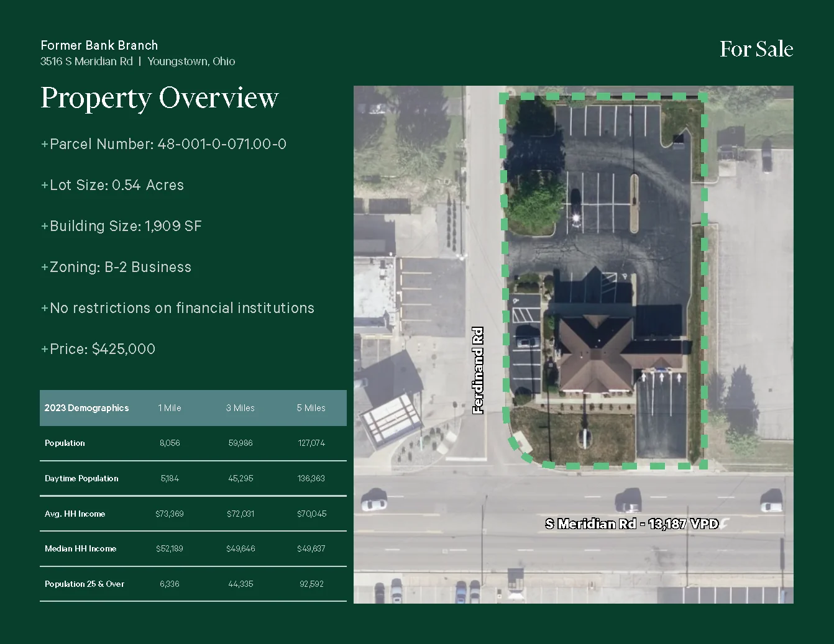
Task: Click the Parcel Number 48-001-0-071.00-0 line
Action: click(163, 144)
